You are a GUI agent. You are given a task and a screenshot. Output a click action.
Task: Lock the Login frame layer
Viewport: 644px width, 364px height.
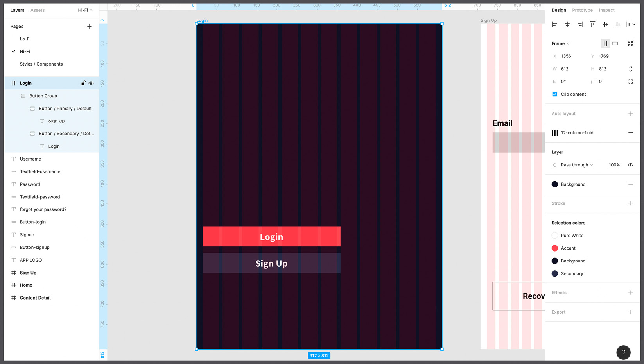(83, 83)
